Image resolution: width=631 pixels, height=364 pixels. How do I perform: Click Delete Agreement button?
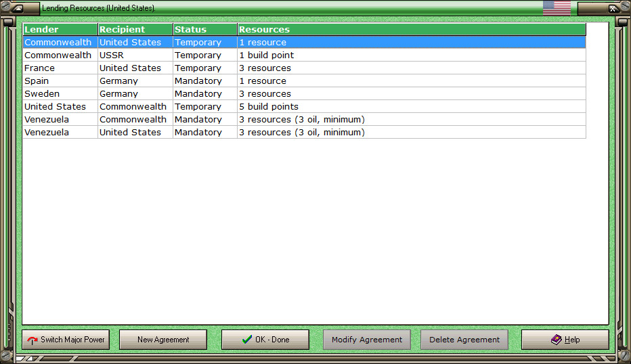[x=464, y=340]
